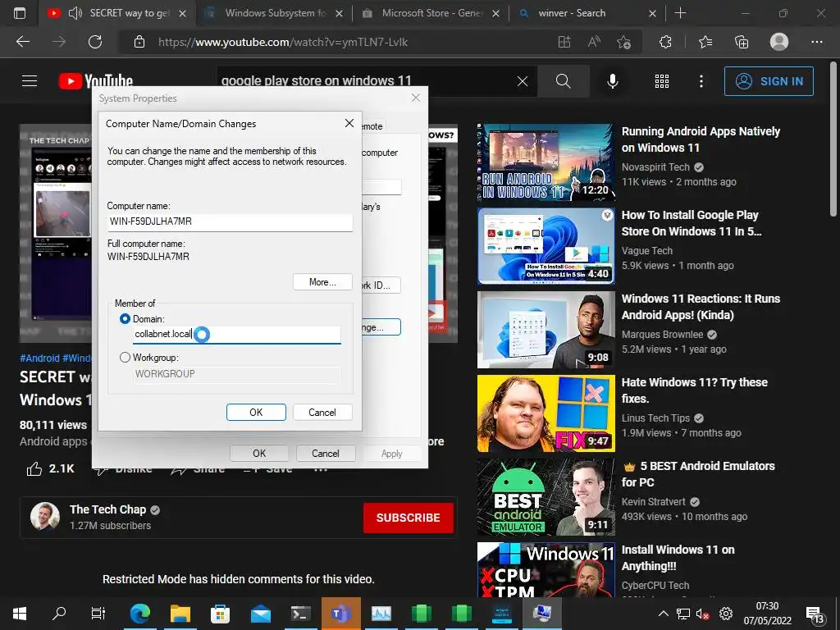This screenshot has width=840, height=630.
Task: Click OK in System Properties window
Action: 259,453
